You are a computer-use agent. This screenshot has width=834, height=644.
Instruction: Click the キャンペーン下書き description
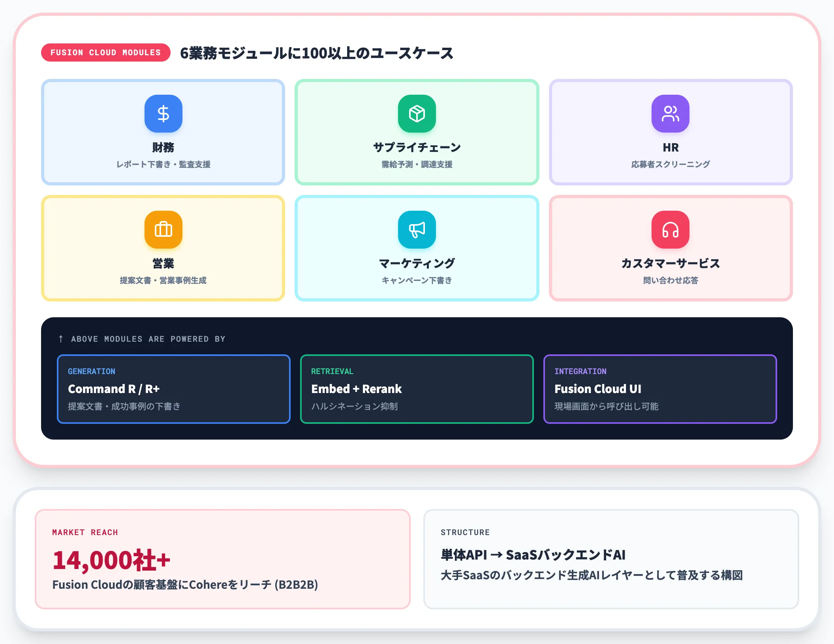click(417, 281)
